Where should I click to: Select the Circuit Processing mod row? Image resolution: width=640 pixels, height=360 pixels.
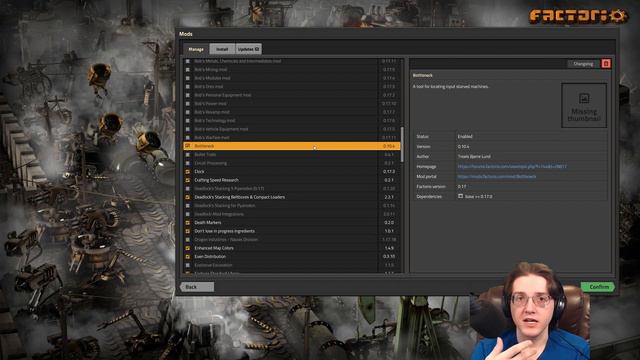[x=291, y=163]
